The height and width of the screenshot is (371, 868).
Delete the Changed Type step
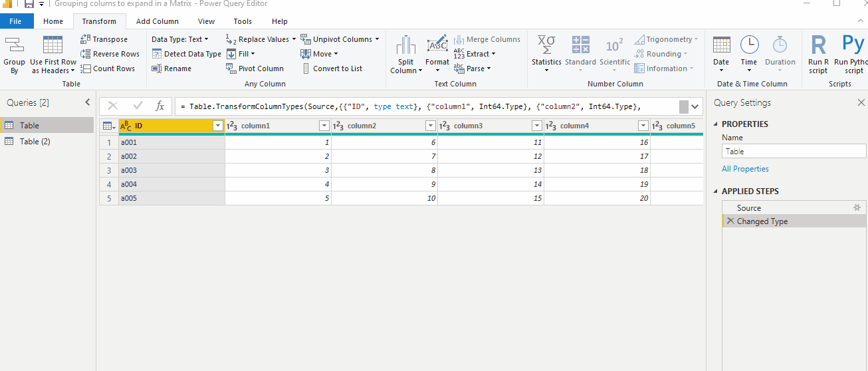730,221
